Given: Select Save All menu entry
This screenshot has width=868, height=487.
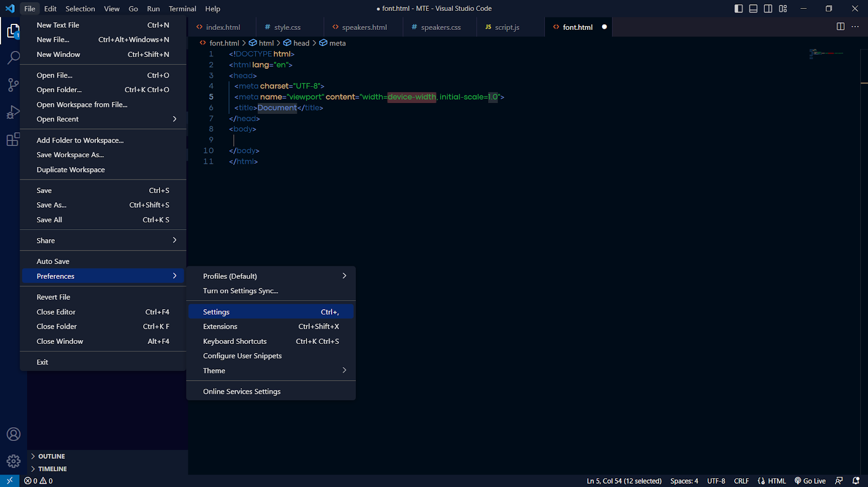Looking at the screenshot, I should pyautogui.click(x=104, y=220).
